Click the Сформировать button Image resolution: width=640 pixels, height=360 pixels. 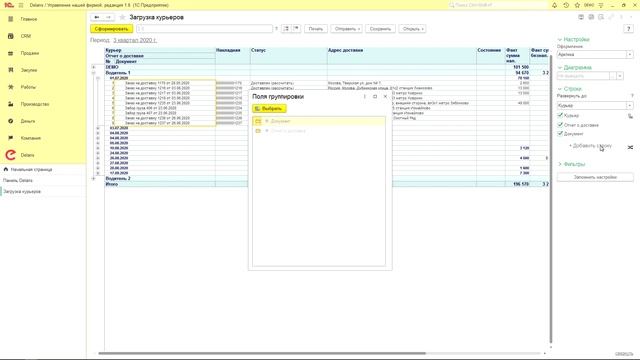click(x=111, y=29)
